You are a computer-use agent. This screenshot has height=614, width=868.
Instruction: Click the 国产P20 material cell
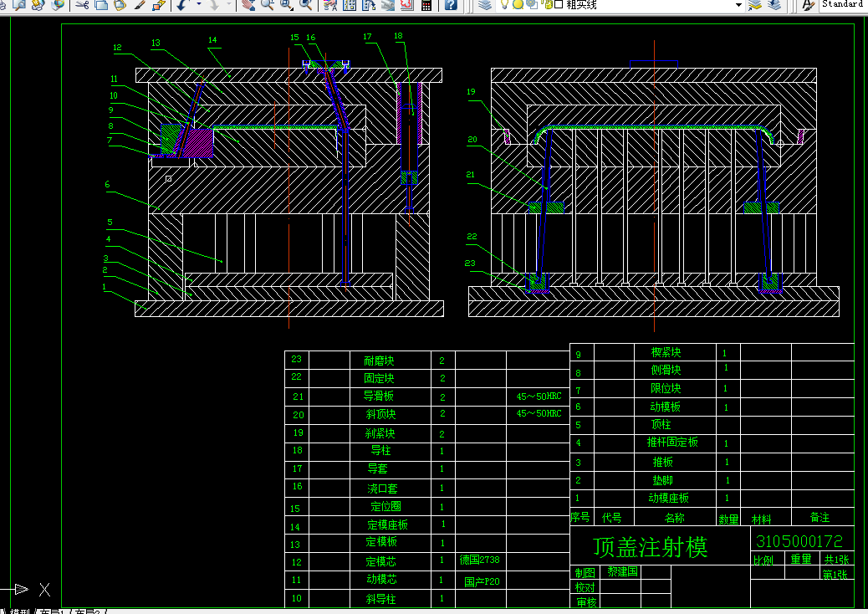(x=482, y=581)
